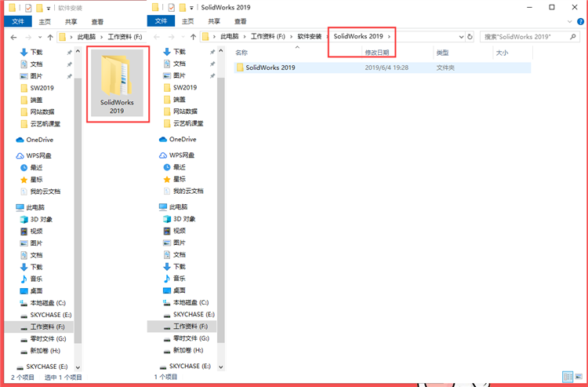
Task: Click the Back arrow in the left window
Action: coord(14,37)
